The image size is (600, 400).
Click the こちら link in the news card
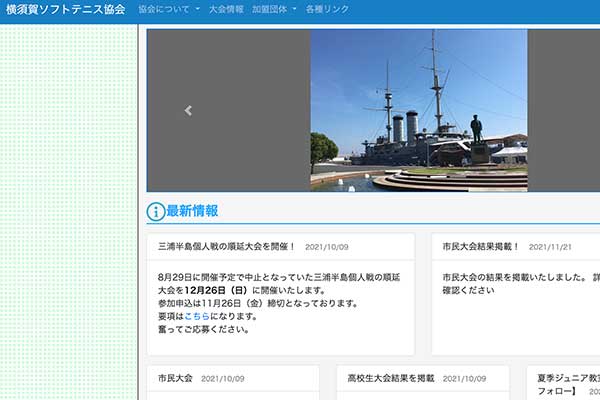[199, 316]
